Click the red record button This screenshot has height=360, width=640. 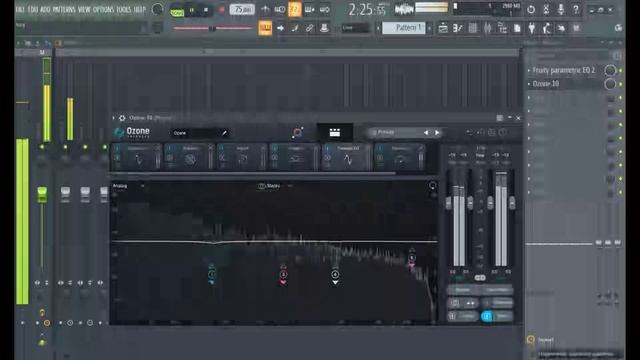click(222, 10)
